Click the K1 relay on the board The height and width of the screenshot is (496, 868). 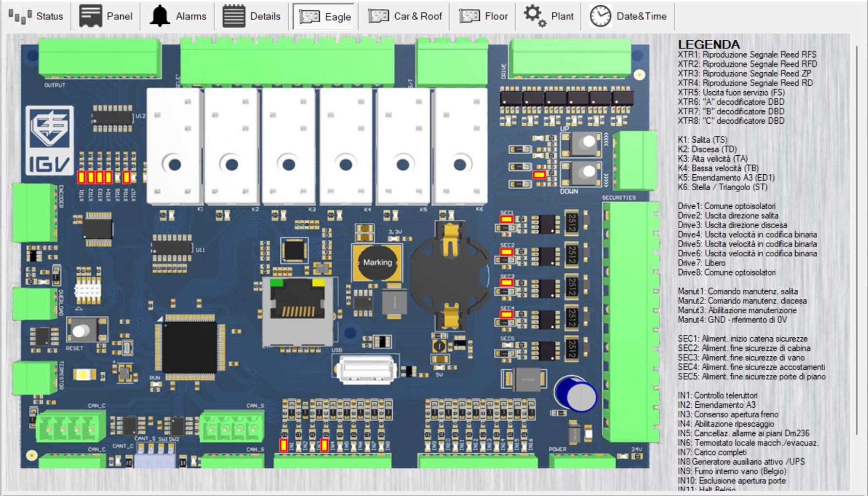click(175, 146)
